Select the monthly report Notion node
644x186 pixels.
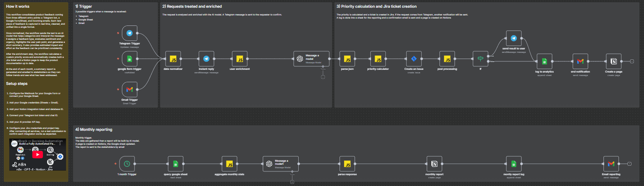pyautogui.click(x=434, y=164)
